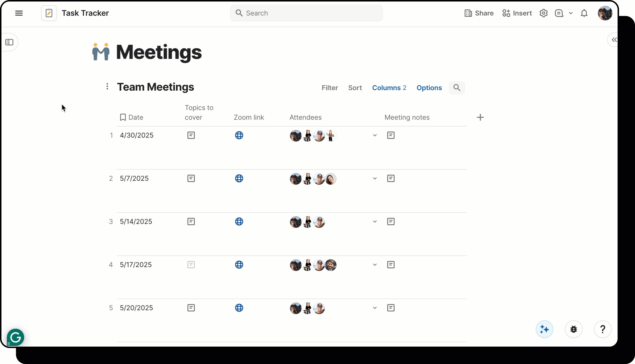
Task: Open Meeting notes for the 5/14/2025 row
Action: pyautogui.click(x=391, y=221)
